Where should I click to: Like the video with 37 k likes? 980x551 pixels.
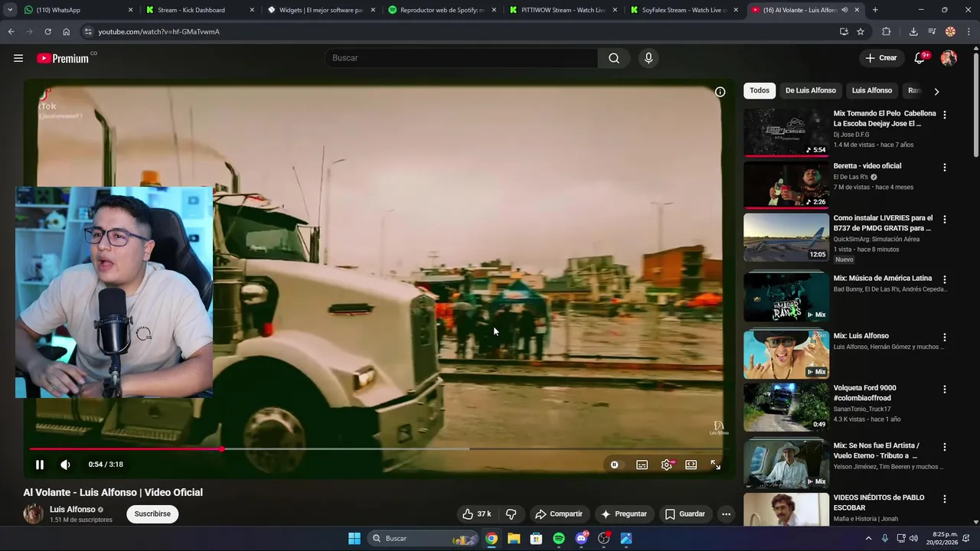click(x=476, y=514)
